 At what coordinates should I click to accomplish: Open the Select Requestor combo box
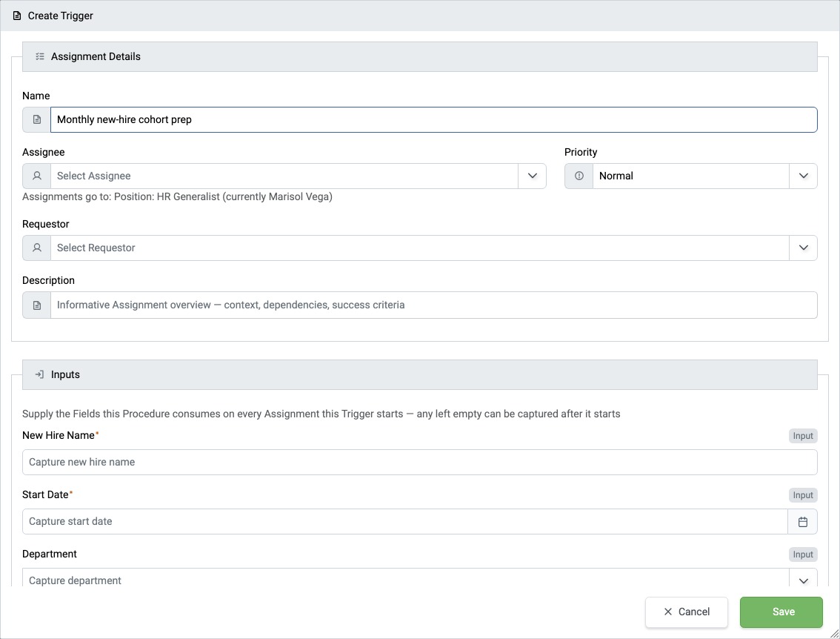[420, 248]
